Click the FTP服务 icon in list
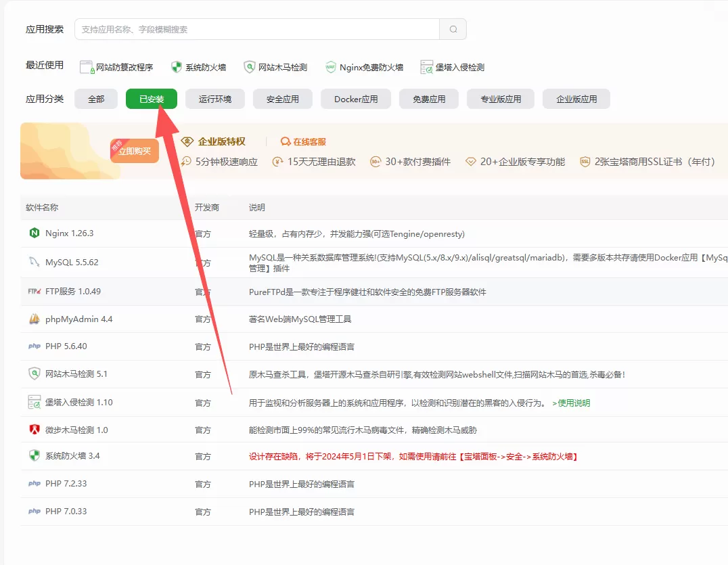The height and width of the screenshot is (565, 728). (x=35, y=292)
